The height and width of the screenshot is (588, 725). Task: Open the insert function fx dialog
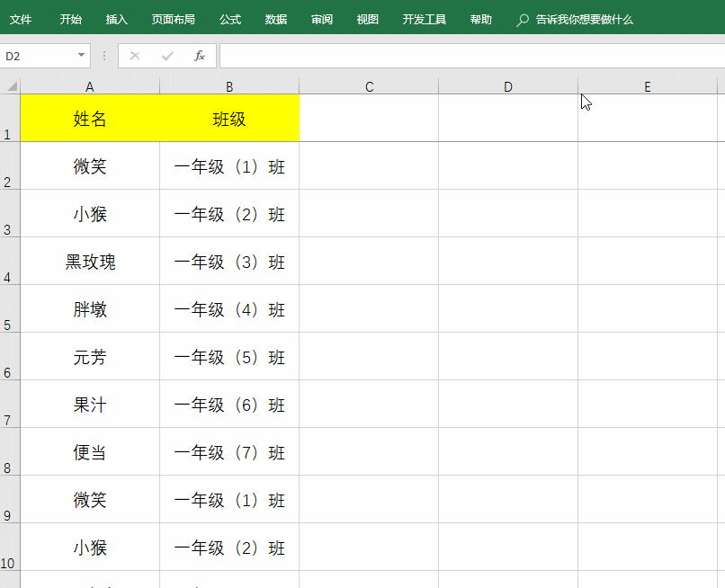tap(200, 56)
